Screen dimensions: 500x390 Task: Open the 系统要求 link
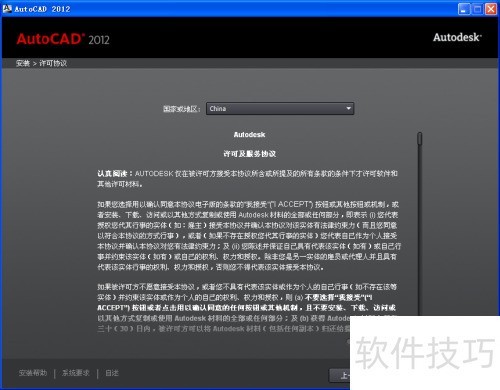[76, 373]
